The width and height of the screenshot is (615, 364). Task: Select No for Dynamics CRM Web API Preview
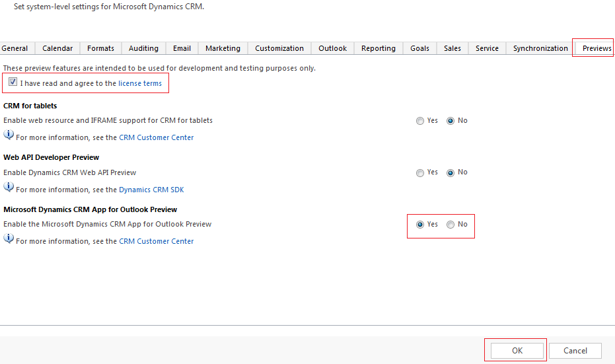pyautogui.click(x=451, y=172)
